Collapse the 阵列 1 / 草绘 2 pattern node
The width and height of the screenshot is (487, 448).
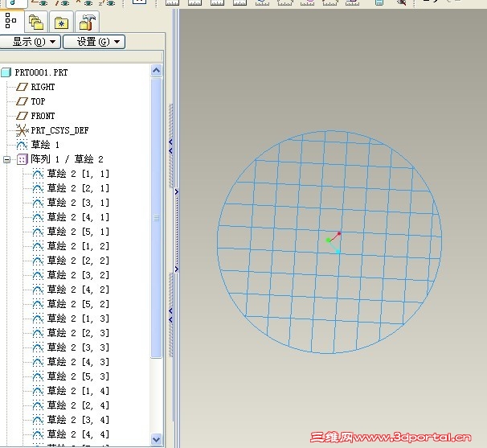[x=6, y=160]
